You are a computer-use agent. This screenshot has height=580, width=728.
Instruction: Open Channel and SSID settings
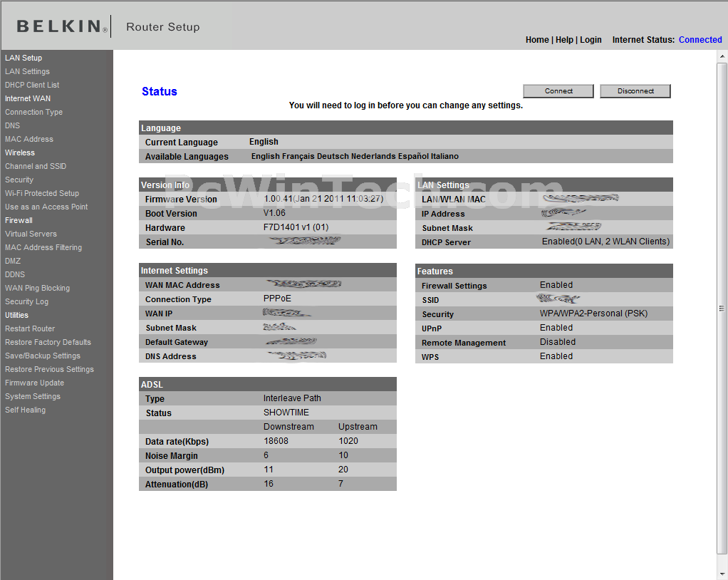[36, 166]
